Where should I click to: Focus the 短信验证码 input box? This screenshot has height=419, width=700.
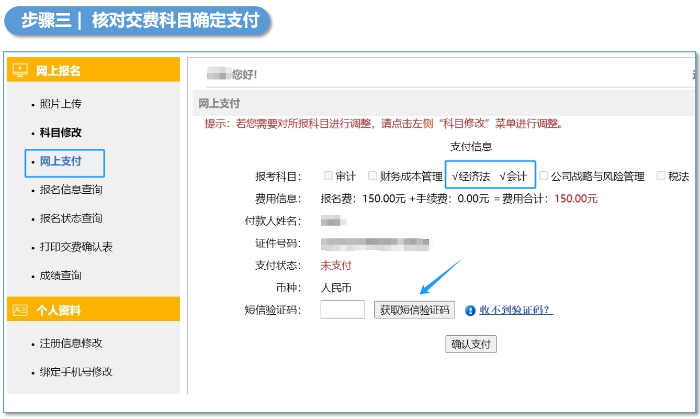[x=342, y=310]
